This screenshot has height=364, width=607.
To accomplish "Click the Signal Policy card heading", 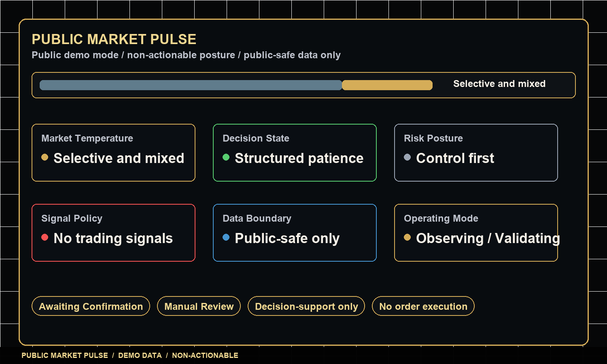I will [72, 218].
